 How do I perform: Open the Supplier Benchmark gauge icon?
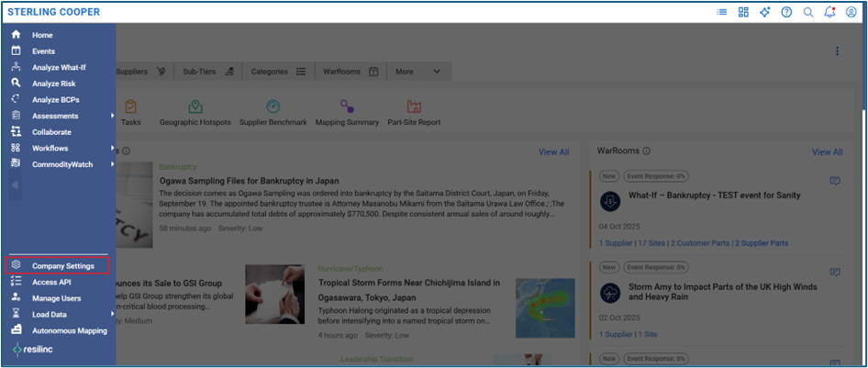pyautogui.click(x=273, y=106)
